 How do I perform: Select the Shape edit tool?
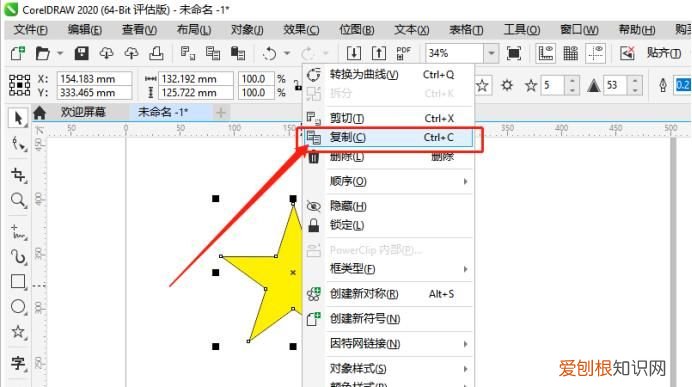19,144
